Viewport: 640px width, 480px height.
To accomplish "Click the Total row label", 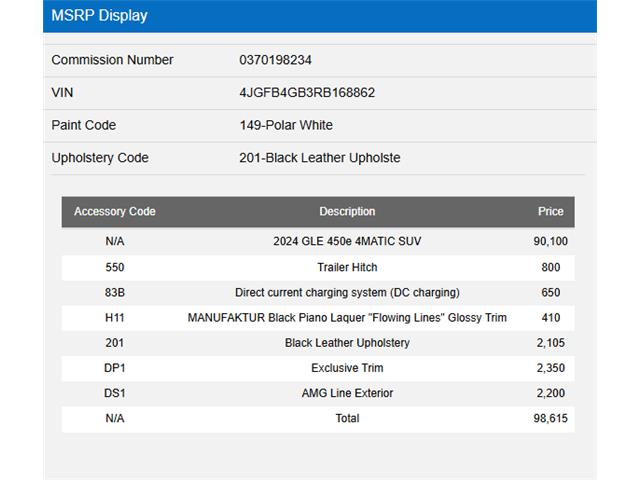I will [x=347, y=418].
